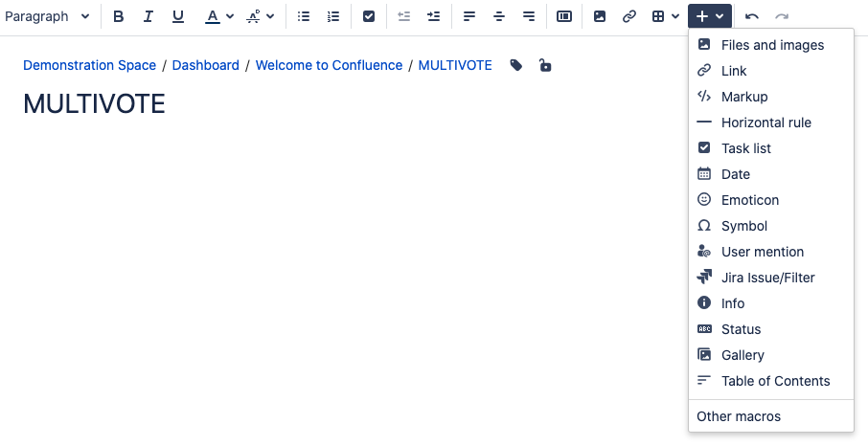Expand more formatting options dropdown
The height and width of the screenshot is (446, 868).
point(260,16)
